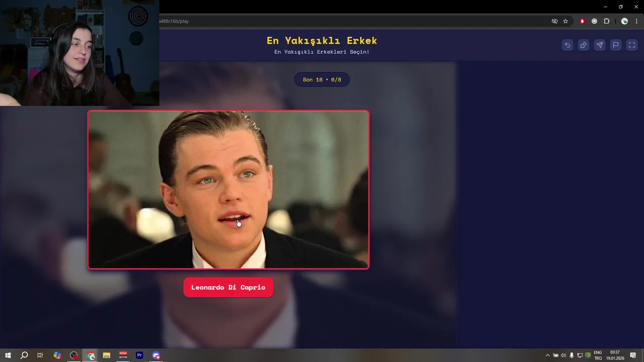Open Windows search from the taskbar
This screenshot has width=644, height=362.
(24, 355)
